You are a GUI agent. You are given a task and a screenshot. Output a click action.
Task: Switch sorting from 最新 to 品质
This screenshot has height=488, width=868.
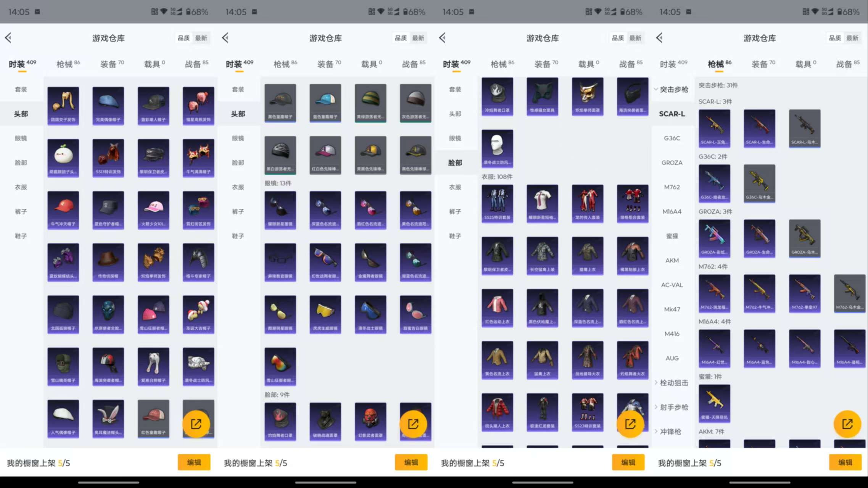click(183, 38)
